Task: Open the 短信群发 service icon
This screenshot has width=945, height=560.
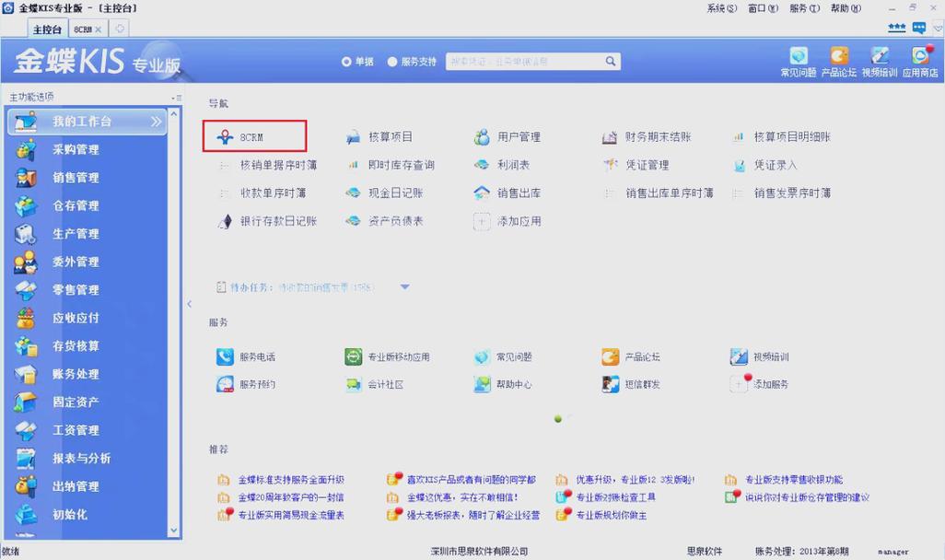Action: 631,384
